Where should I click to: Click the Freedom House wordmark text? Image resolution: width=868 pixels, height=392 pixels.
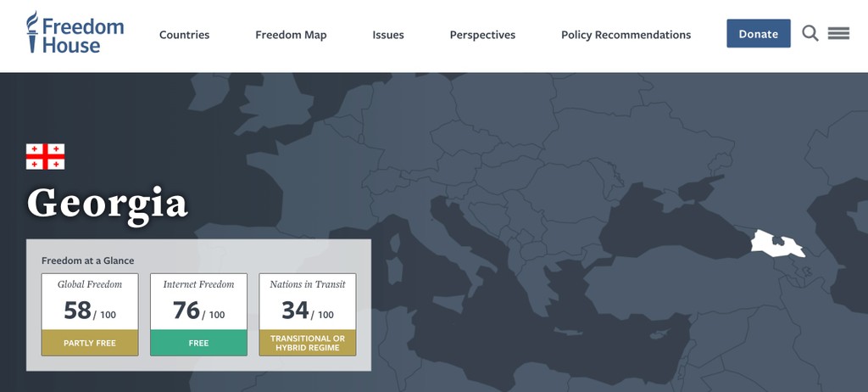[83, 35]
